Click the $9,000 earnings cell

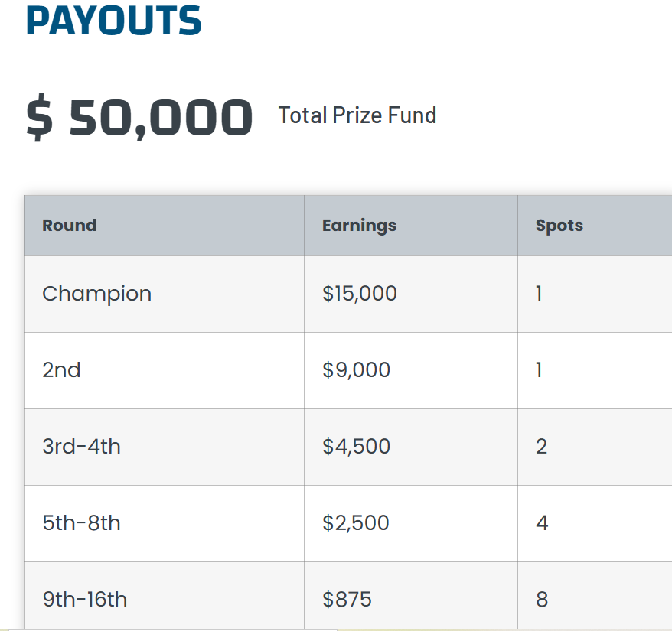pyautogui.click(x=357, y=370)
